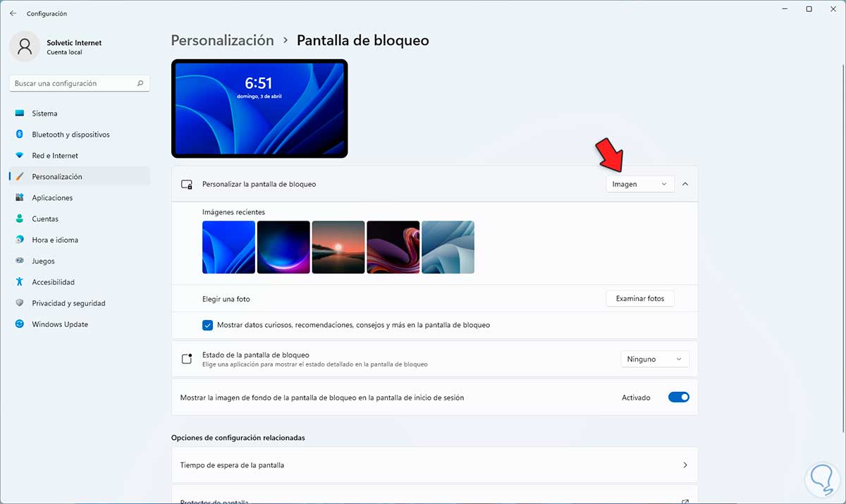Click the chevron on 'Tiempo de espera' row
Image resolution: width=846 pixels, height=504 pixels.
(x=685, y=465)
